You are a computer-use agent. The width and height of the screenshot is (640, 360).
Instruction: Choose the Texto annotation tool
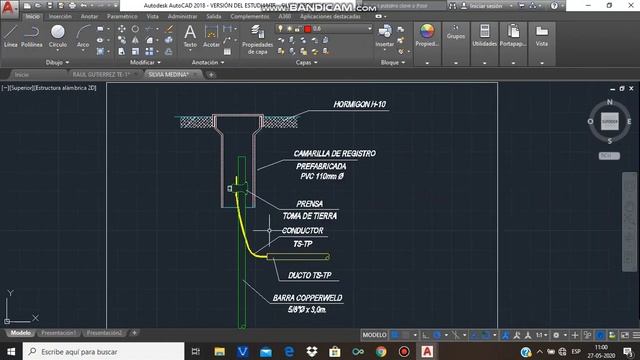point(190,36)
